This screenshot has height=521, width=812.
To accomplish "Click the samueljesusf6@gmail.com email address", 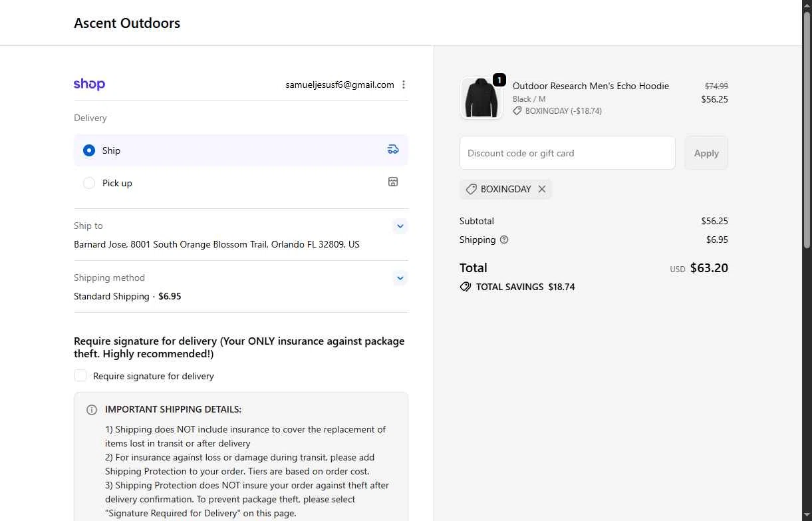I will pyautogui.click(x=340, y=85).
